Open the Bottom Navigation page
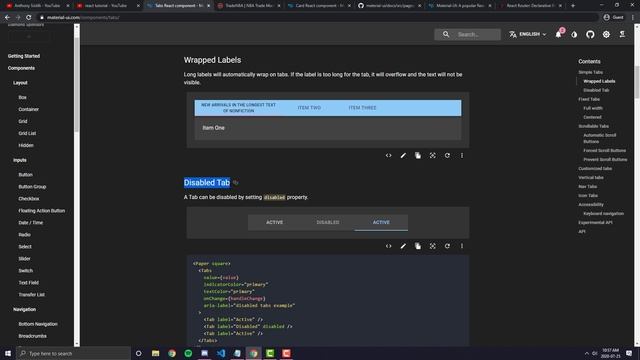The height and width of the screenshot is (360, 640). click(x=38, y=324)
